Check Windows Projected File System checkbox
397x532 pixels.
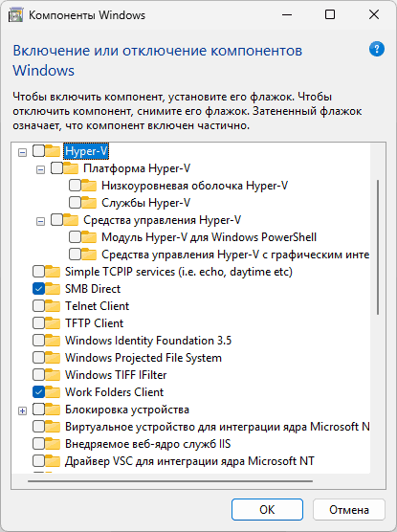pyautogui.click(x=38, y=358)
